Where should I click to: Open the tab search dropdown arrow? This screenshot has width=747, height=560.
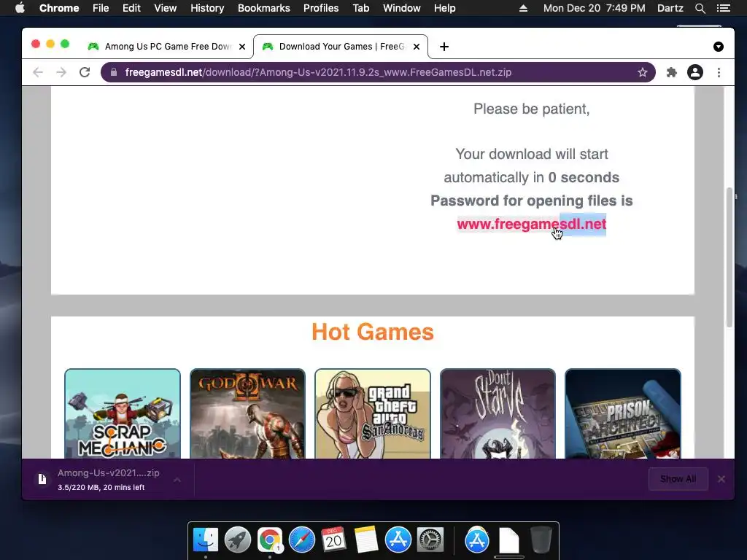(719, 47)
